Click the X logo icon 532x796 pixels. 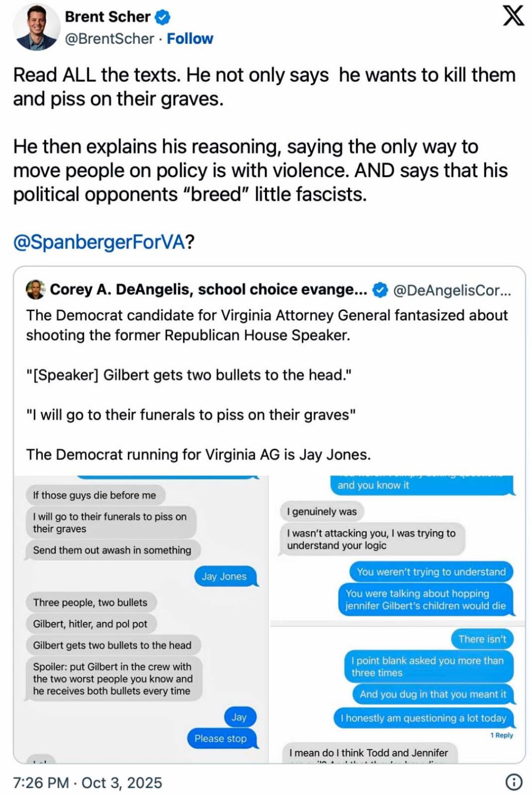point(513,15)
